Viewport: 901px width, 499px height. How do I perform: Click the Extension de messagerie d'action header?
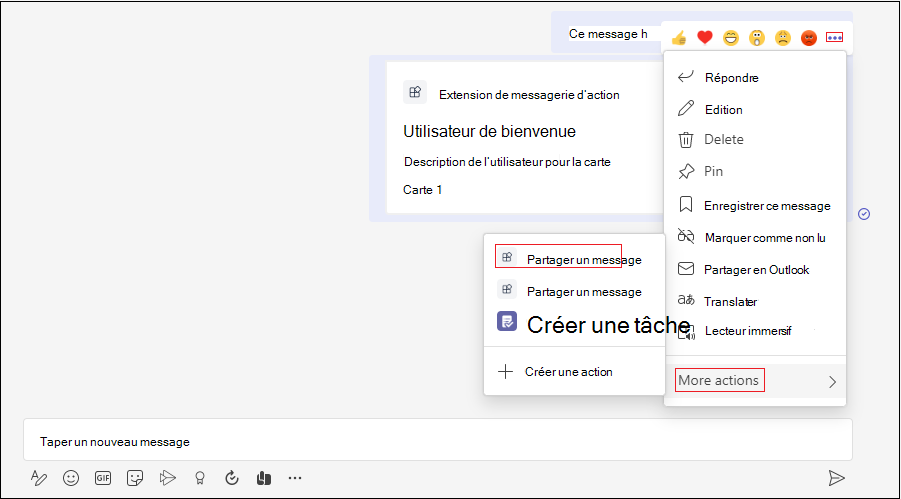529,95
